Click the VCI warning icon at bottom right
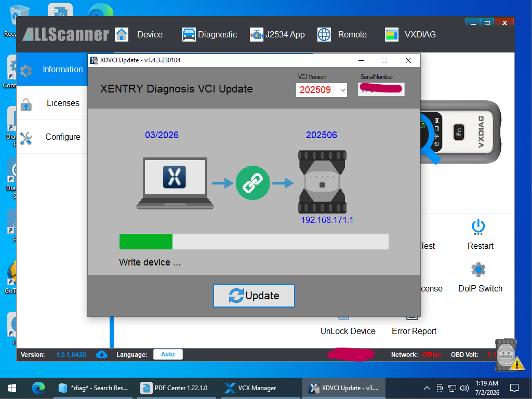This screenshot has height=399, width=532. point(510,355)
